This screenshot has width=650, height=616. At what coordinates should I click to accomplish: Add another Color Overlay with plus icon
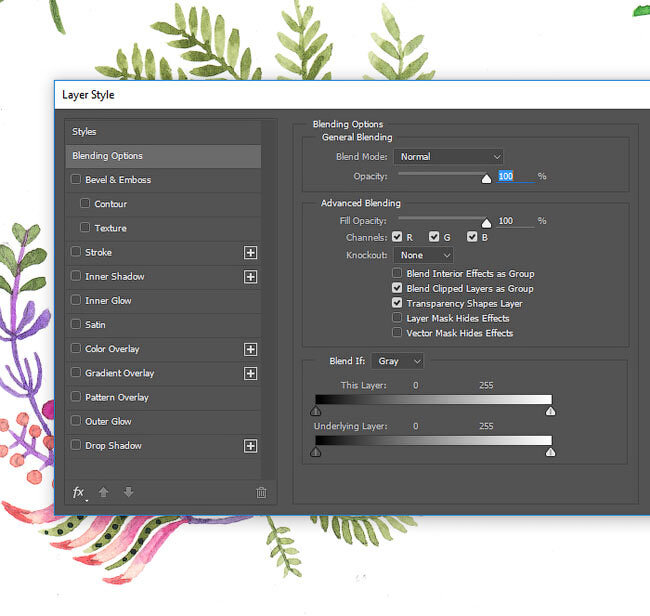[x=250, y=349]
